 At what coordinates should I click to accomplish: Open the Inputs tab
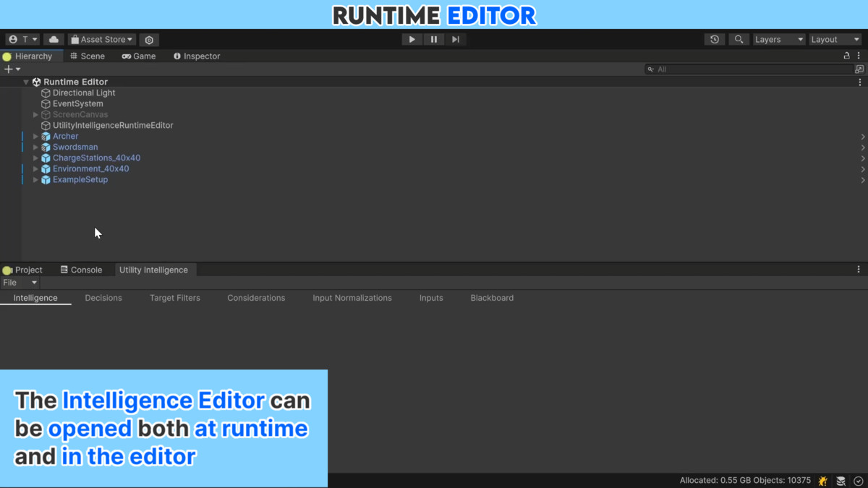point(431,298)
